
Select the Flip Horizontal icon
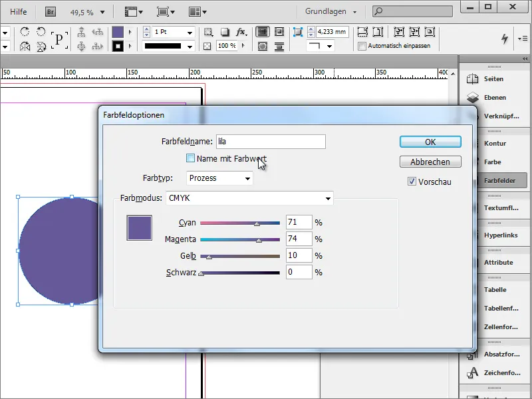[x=25, y=46]
